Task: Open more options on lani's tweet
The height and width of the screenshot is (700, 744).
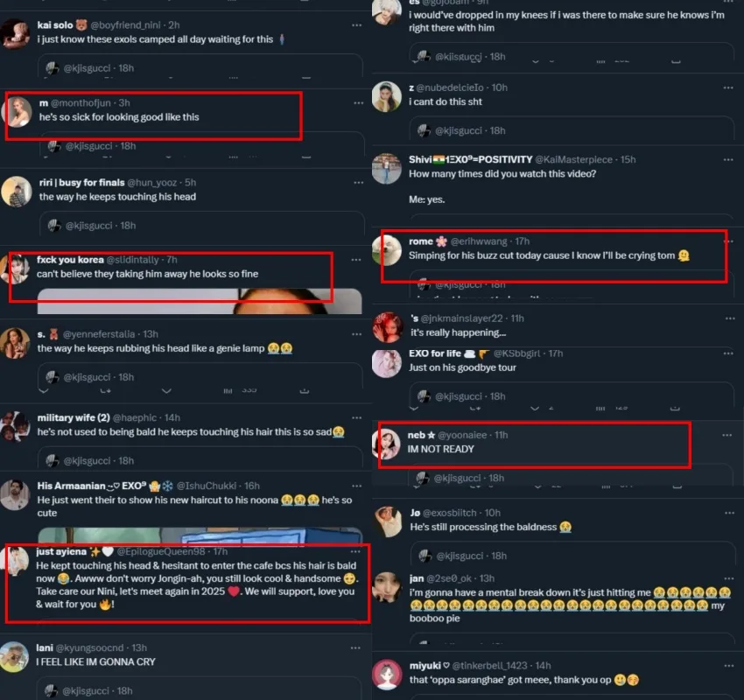Action: click(355, 648)
